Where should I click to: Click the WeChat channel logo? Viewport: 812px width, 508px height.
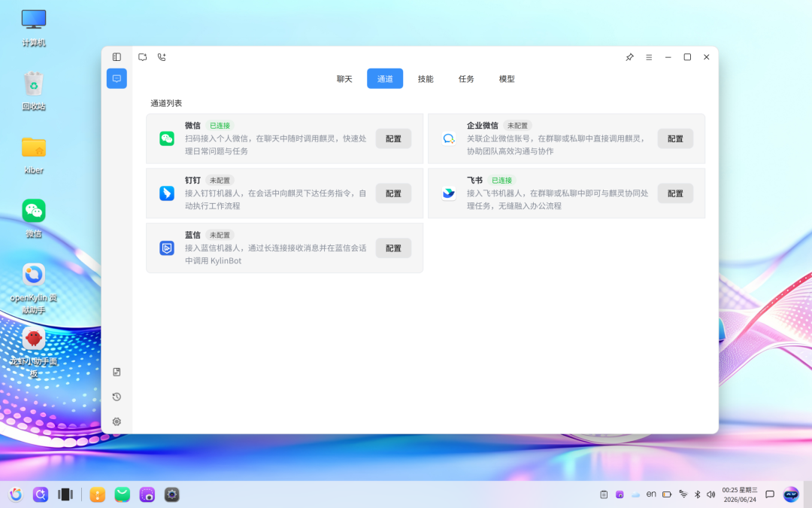[167, 138]
